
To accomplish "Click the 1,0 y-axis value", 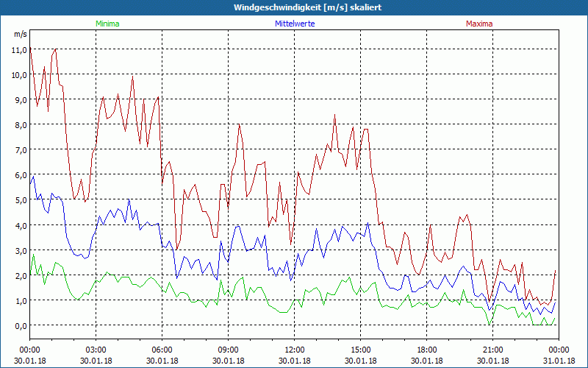I will 21,301.
